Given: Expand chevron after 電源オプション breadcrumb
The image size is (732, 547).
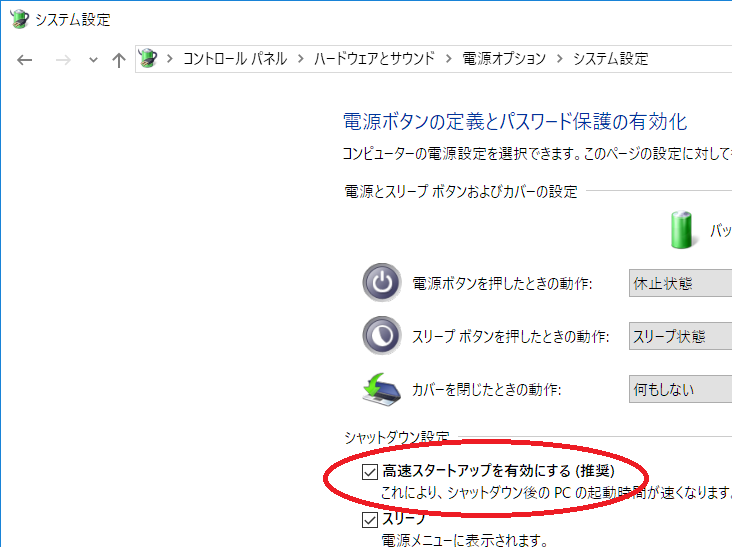Looking at the screenshot, I should point(559,59).
